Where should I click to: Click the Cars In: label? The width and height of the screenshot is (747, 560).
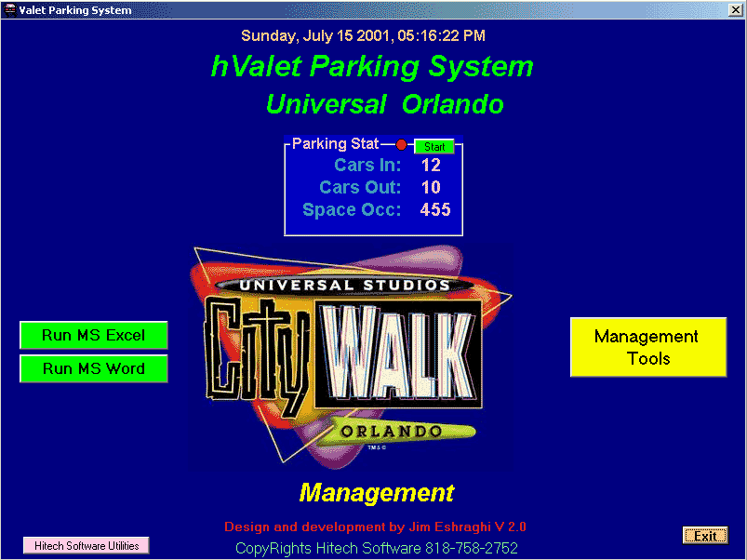pyautogui.click(x=367, y=165)
